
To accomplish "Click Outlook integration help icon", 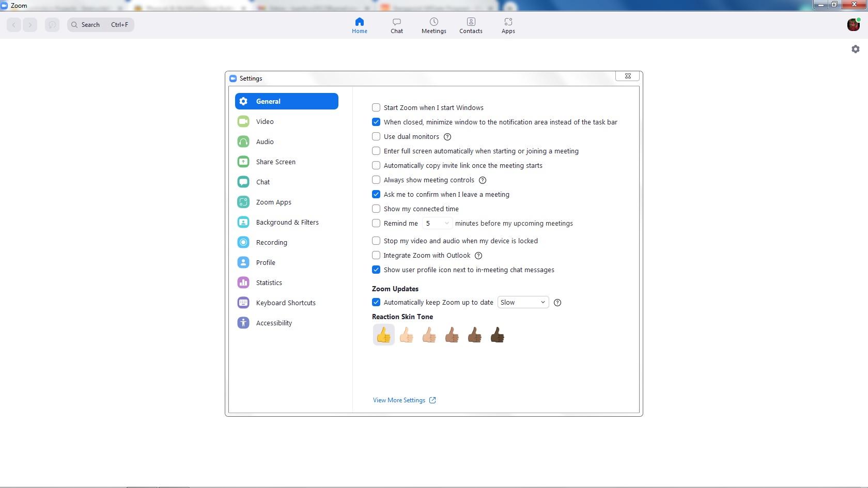I will tap(478, 256).
